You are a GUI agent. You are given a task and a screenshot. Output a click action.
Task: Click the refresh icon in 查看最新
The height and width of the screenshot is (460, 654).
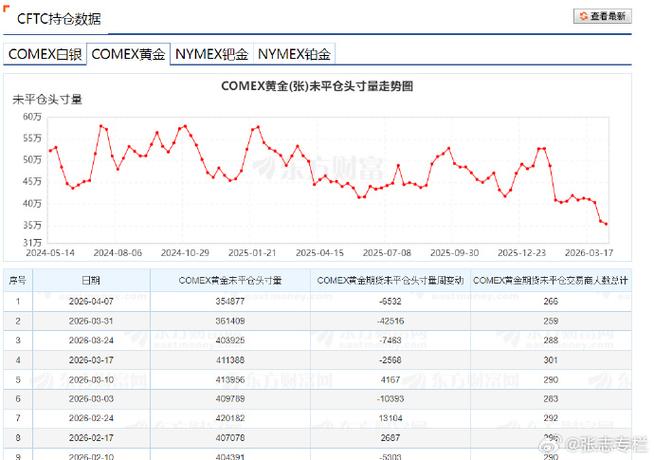click(583, 16)
